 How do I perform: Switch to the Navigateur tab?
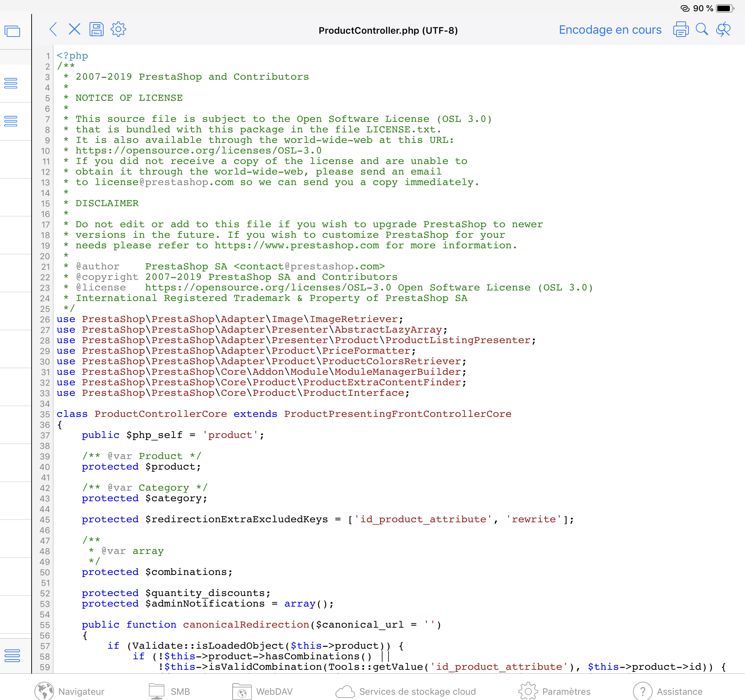(x=69, y=691)
